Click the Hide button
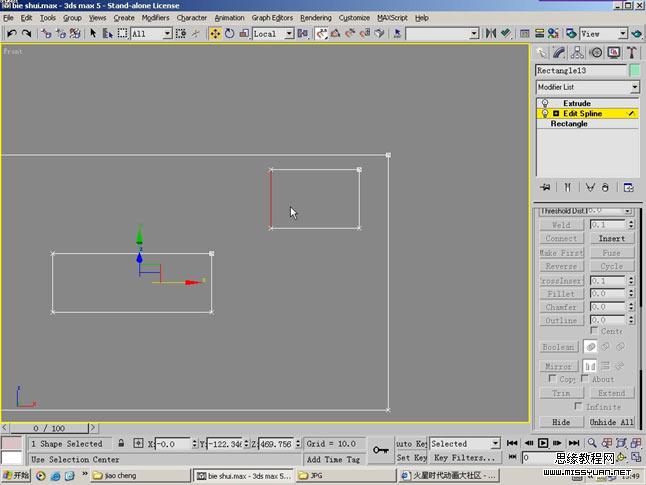This screenshot has width=646, height=485. tap(561, 422)
